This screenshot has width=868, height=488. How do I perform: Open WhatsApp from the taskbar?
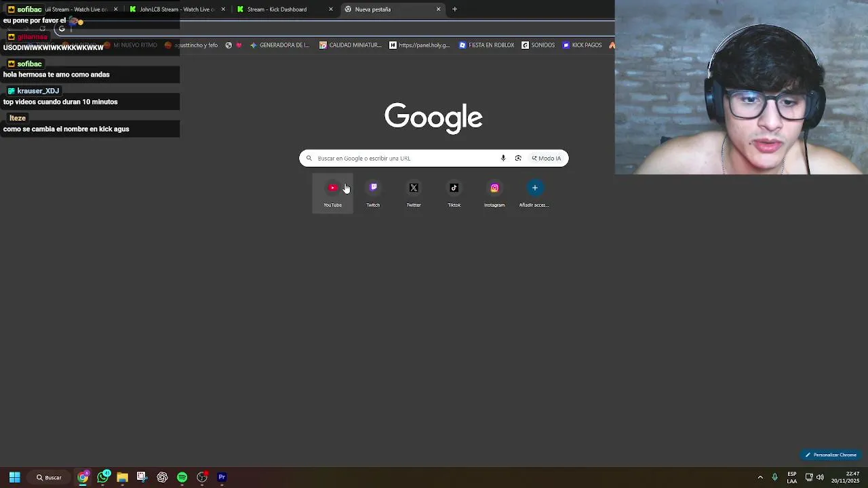103,477
